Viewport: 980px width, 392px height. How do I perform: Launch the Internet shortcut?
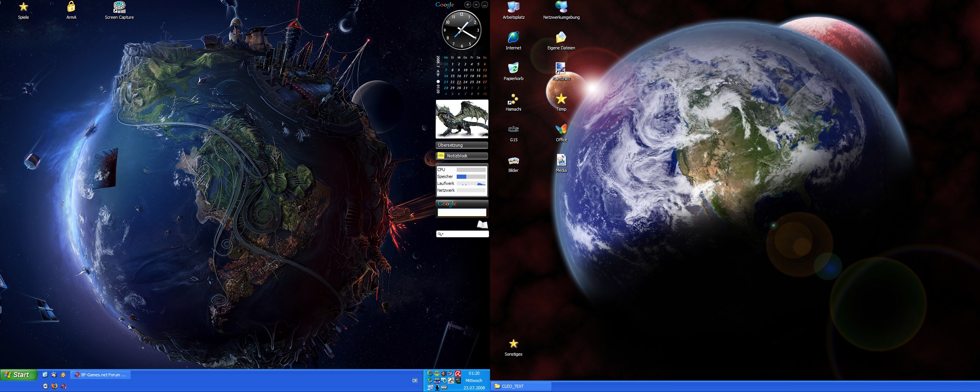[x=513, y=41]
